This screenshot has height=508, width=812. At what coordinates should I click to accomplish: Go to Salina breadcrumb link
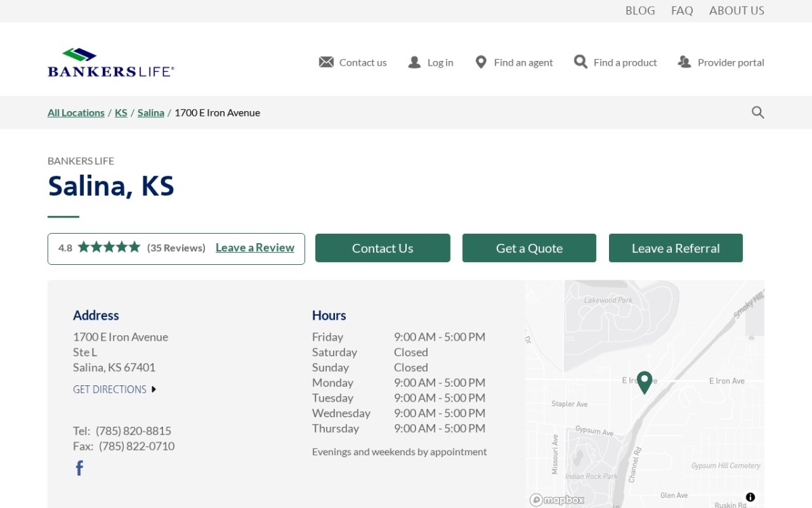pyautogui.click(x=151, y=112)
